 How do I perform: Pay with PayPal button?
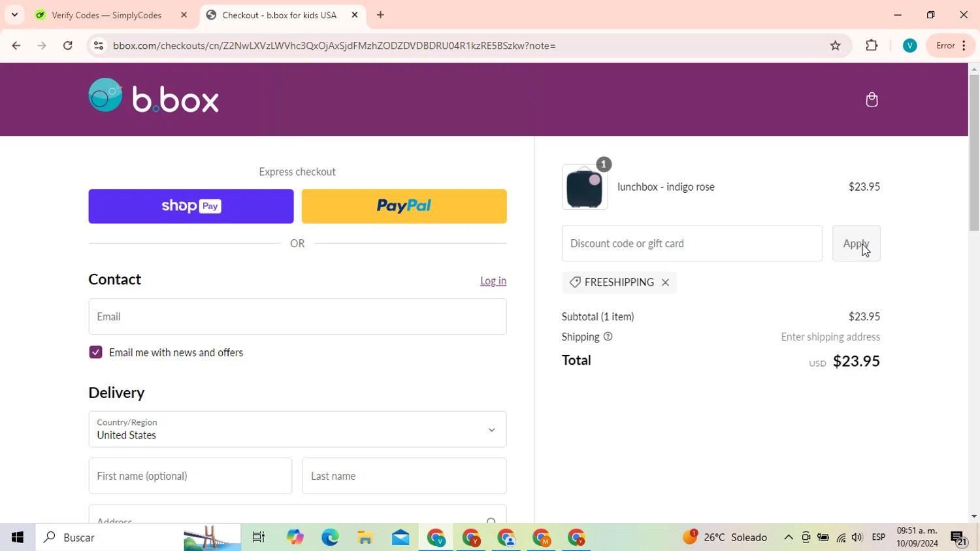click(404, 207)
